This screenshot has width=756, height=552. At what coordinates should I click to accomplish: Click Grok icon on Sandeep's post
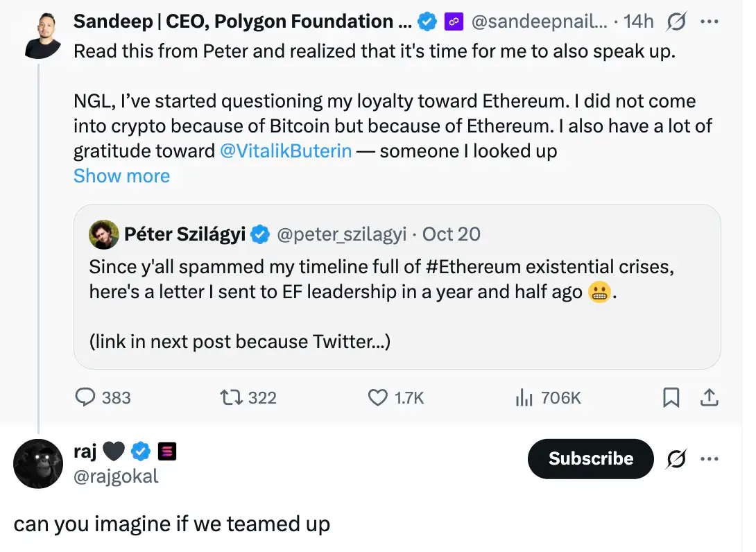tap(675, 22)
